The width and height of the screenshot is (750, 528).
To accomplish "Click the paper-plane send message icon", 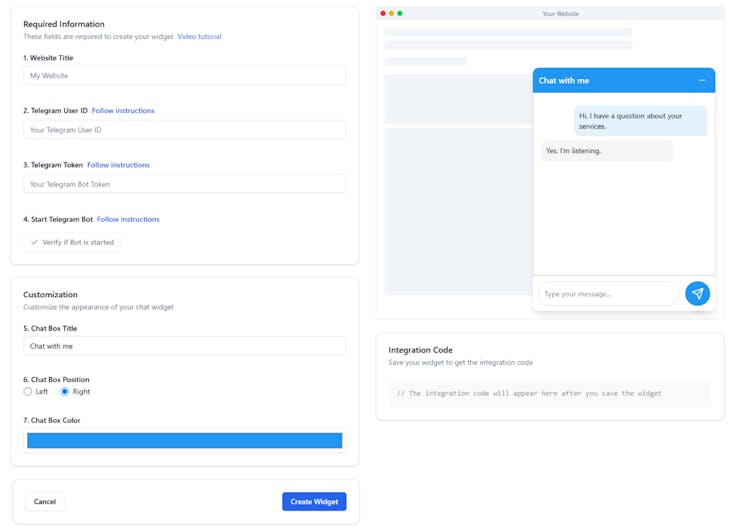I will click(697, 293).
